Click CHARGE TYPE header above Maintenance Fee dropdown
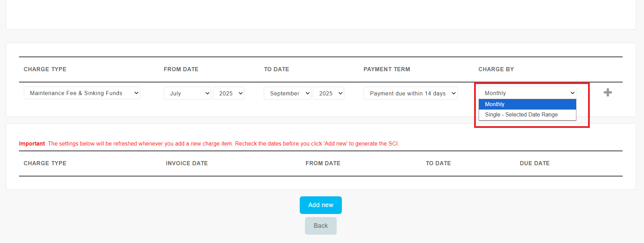 (x=45, y=69)
